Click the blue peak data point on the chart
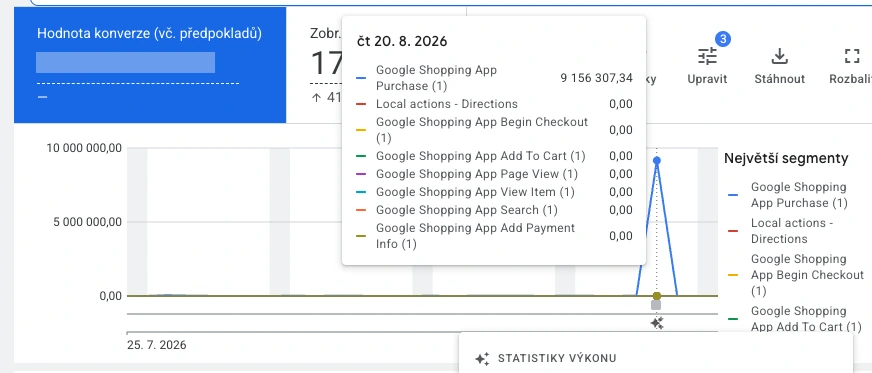This screenshot has width=872, height=373. [x=657, y=161]
